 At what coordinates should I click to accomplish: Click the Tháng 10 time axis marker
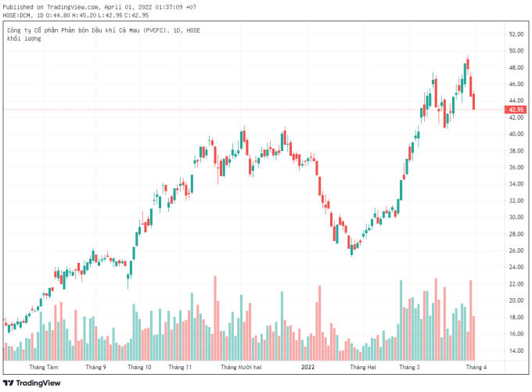point(139,366)
